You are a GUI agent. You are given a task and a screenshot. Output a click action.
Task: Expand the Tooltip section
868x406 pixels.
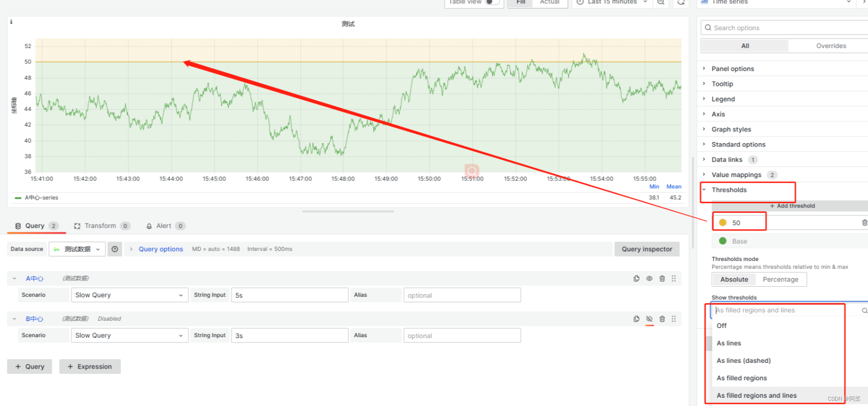[x=722, y=84]
